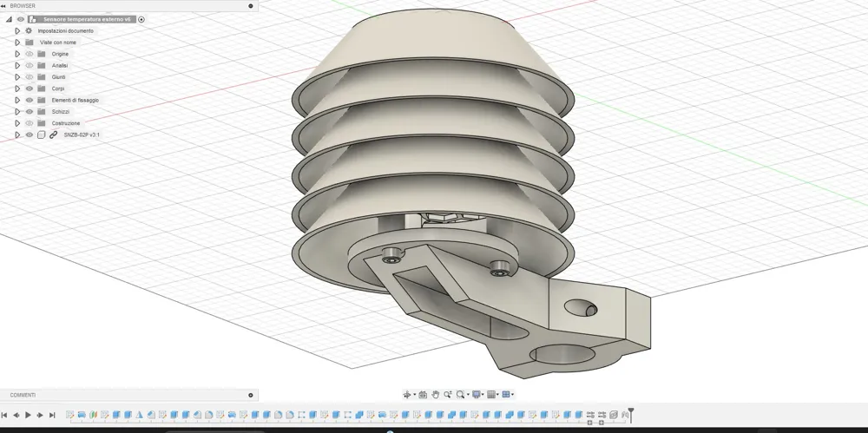Show the Origine folder via eye icon
Viewport: 868px width, 433px height.
click(30, 55)
